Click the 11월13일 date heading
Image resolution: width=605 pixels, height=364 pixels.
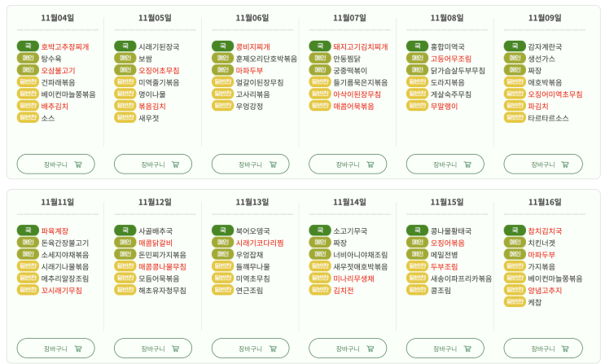(252, 202)
